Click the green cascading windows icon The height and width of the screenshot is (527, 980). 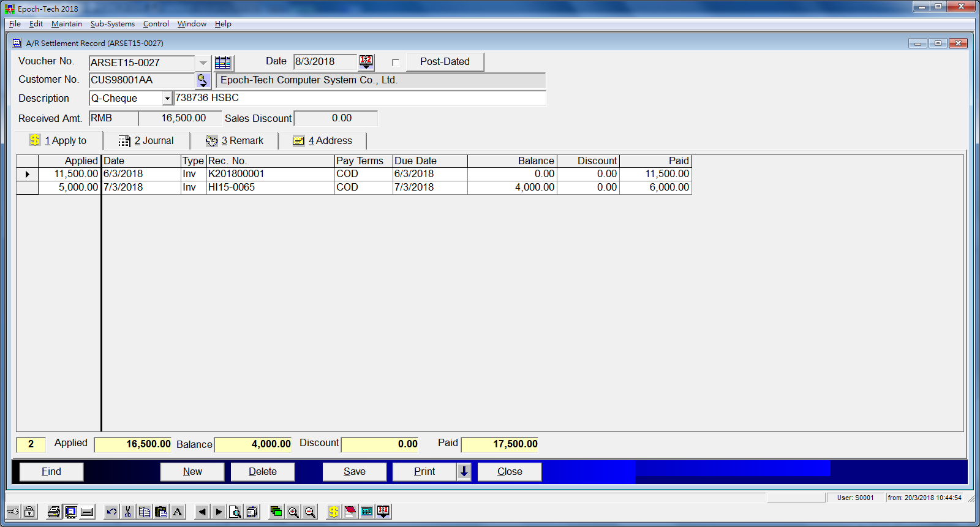point(276,512)
